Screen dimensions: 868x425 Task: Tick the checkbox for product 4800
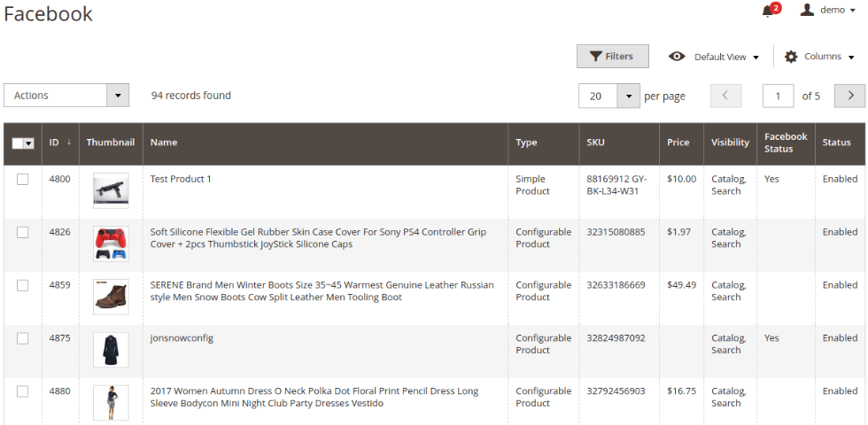[23, 179]
